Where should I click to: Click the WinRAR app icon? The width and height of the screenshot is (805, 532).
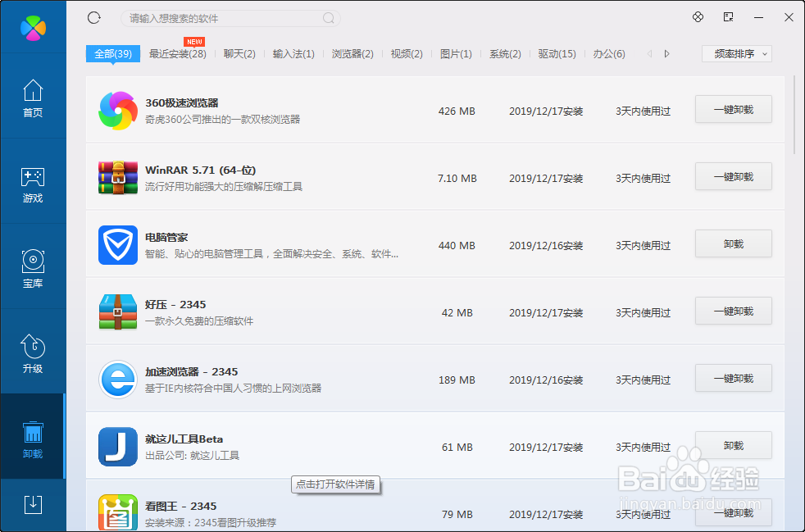[x=117, y=178]
